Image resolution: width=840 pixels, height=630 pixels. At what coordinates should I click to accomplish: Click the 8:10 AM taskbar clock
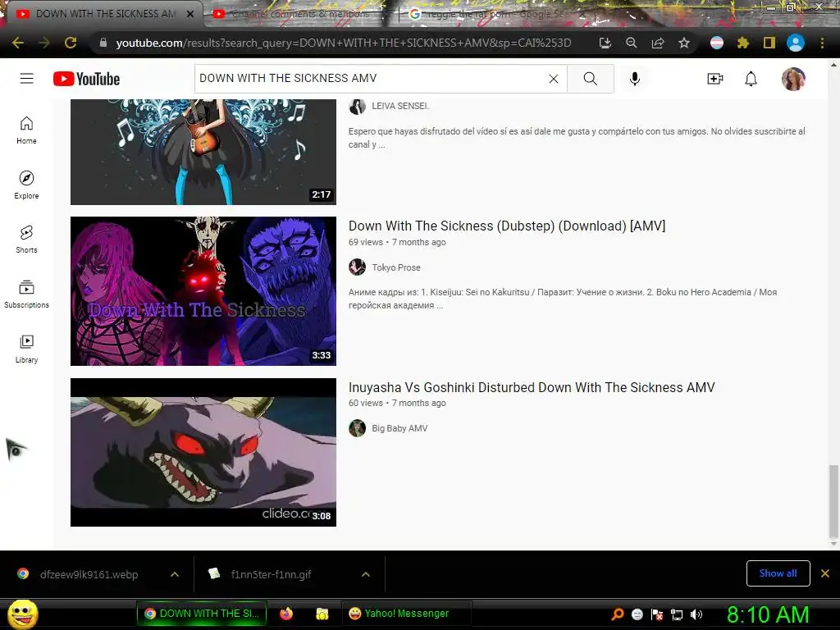pyautogui.click(x=768, y=614)
